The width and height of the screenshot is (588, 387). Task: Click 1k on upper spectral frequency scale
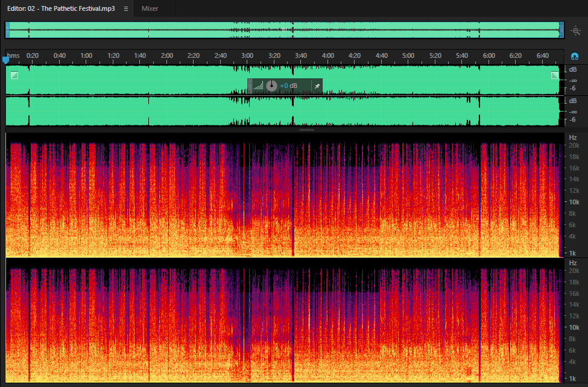(572, 253)
